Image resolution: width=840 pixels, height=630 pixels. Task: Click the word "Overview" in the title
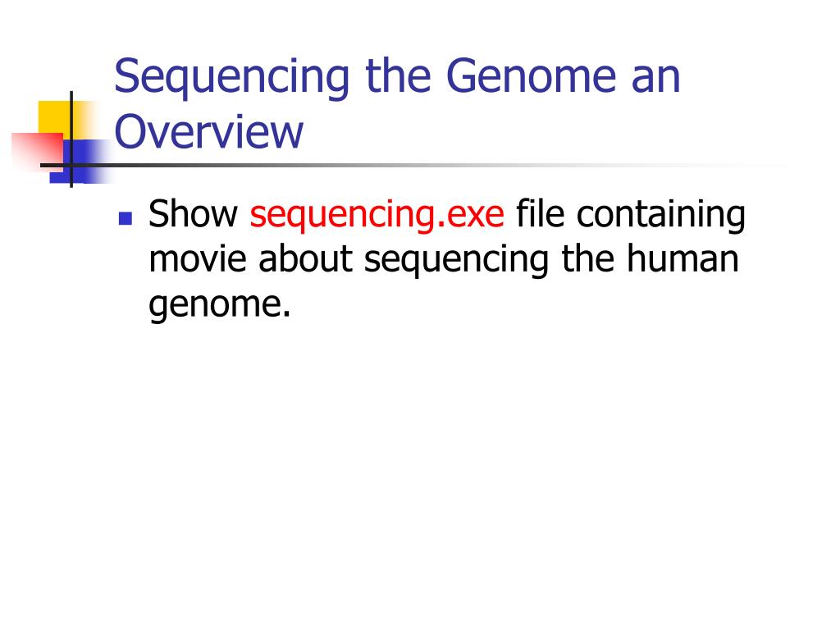pos(209,132)
